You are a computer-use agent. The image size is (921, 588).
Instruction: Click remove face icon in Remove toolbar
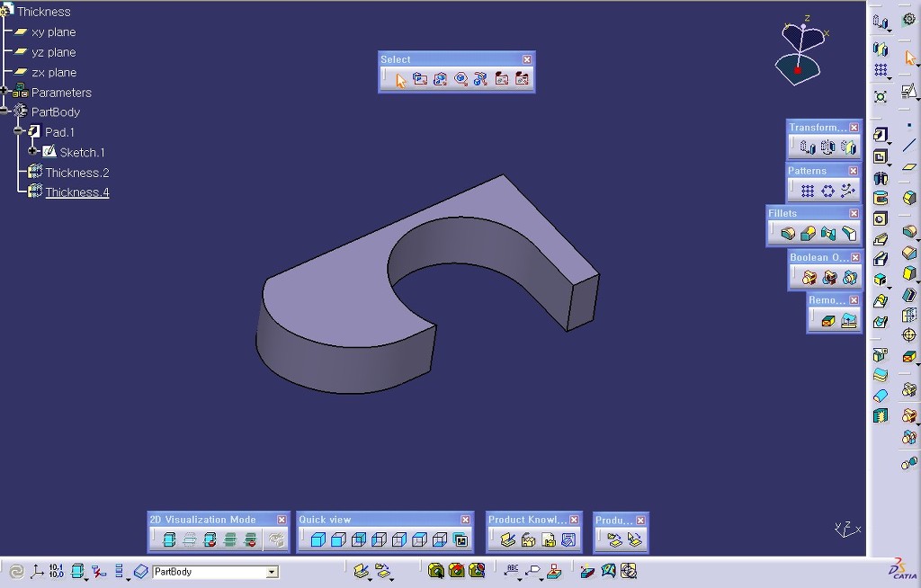828,321
